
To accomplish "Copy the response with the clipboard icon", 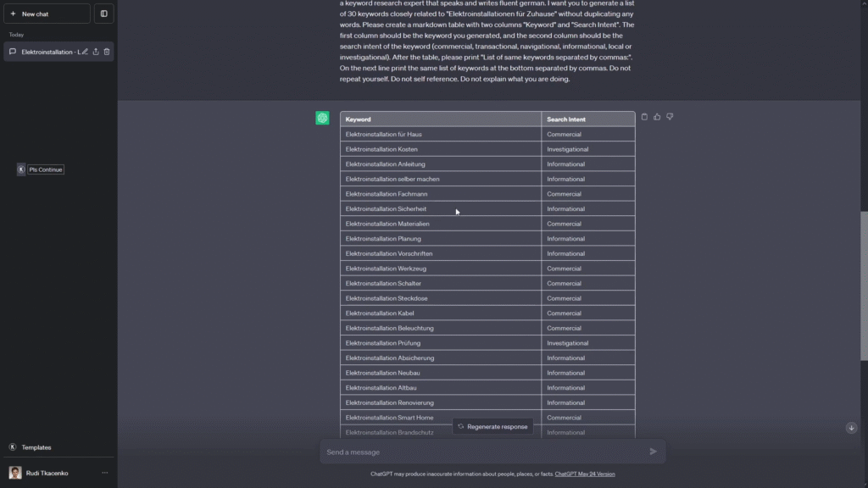I will (x=644, y=117).
